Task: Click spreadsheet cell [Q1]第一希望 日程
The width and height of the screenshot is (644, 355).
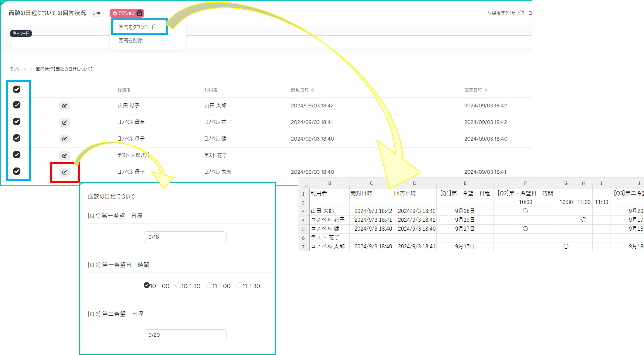Action: [x=465, y=193]
